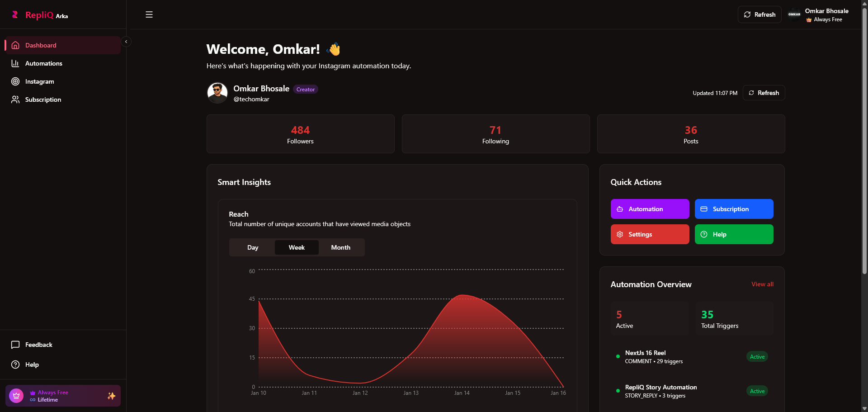The image size is (868, 412).
Task: Click the Refresh button in the header
Action: (x=759, y=14)
